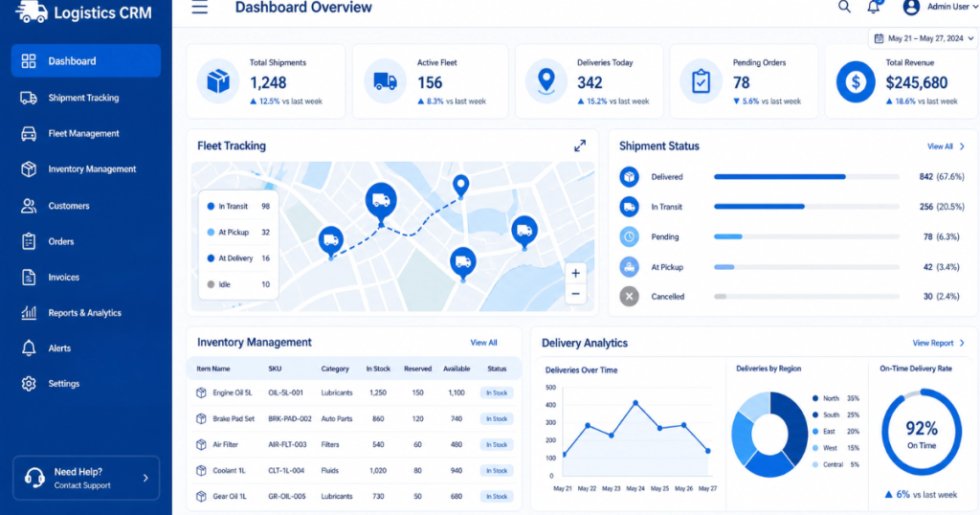This screenshot has height=515, width=980.
Task: Click In Stock badge for Brake Pad Set
Action: (497, 418)
